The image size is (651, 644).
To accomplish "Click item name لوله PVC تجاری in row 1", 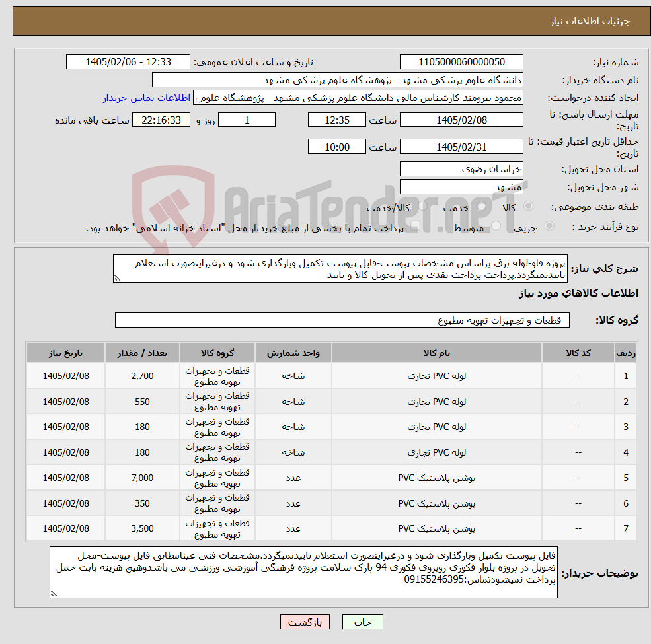I will pos(436,376).
